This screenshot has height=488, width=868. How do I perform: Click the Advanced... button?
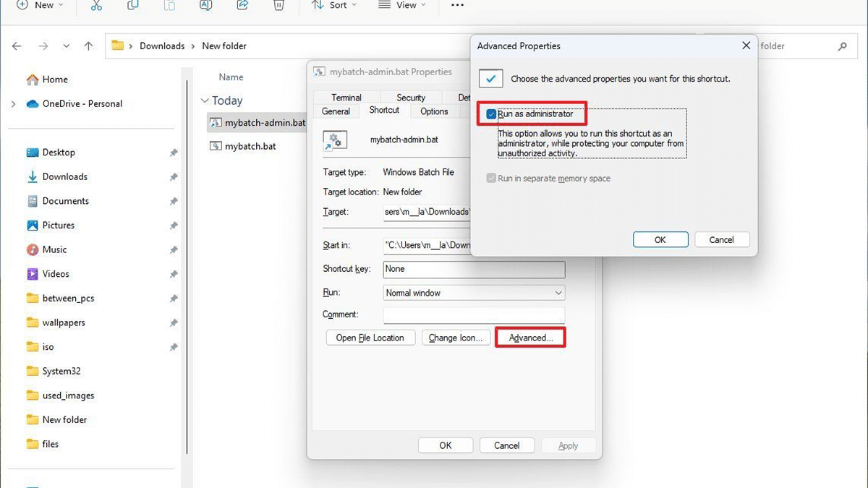click(530, 338)
